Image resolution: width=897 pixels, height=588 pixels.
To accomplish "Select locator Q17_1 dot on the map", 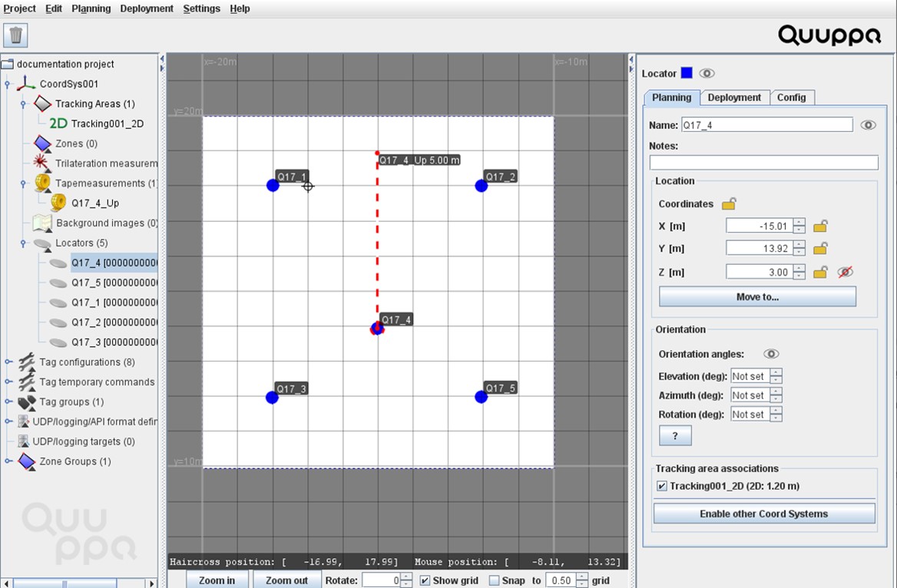I will (273, 185).
